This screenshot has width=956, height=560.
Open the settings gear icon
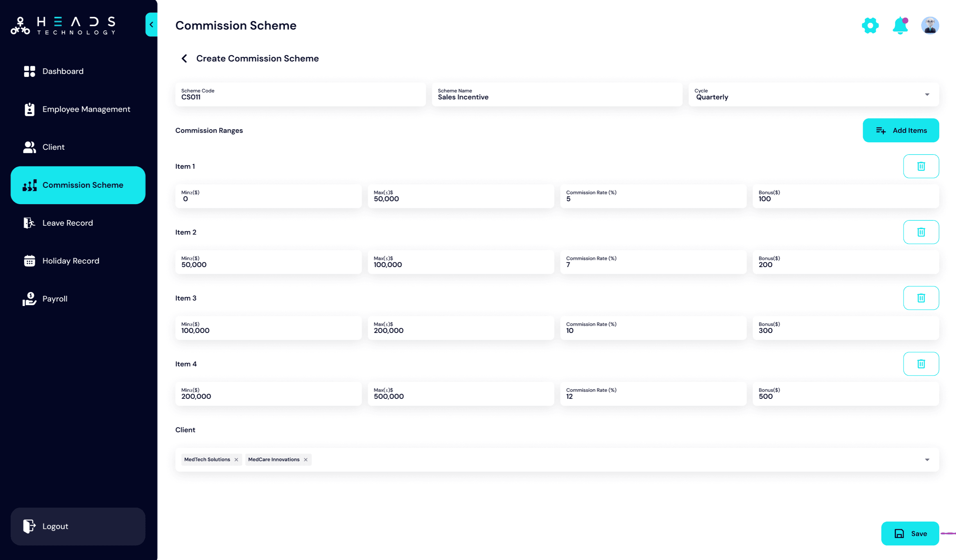(870, 25)
